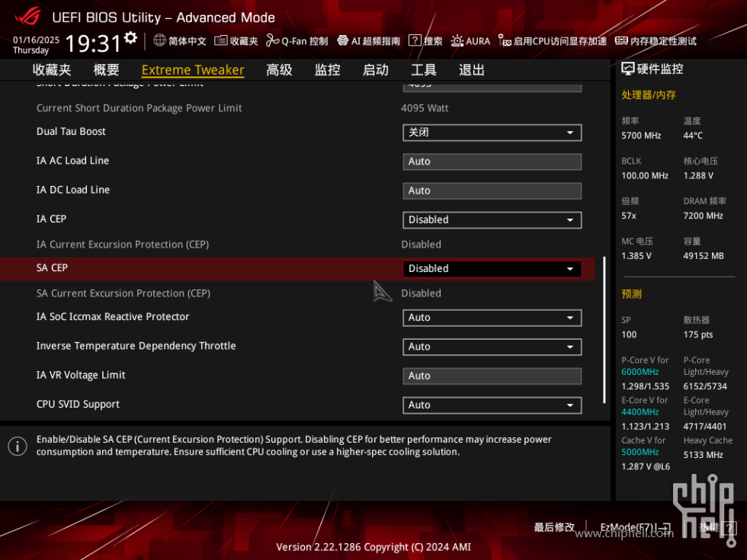Go to the 退出 tab

(472, 70)
